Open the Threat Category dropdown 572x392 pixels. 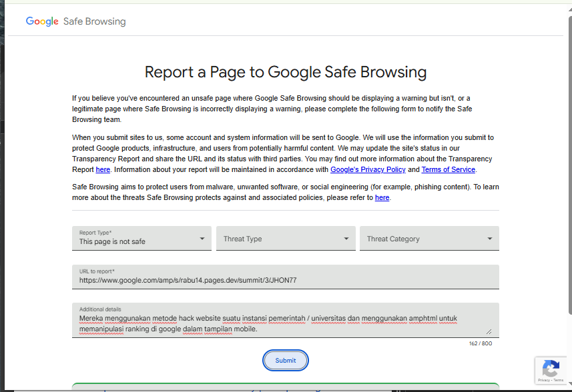coord(429,238)
